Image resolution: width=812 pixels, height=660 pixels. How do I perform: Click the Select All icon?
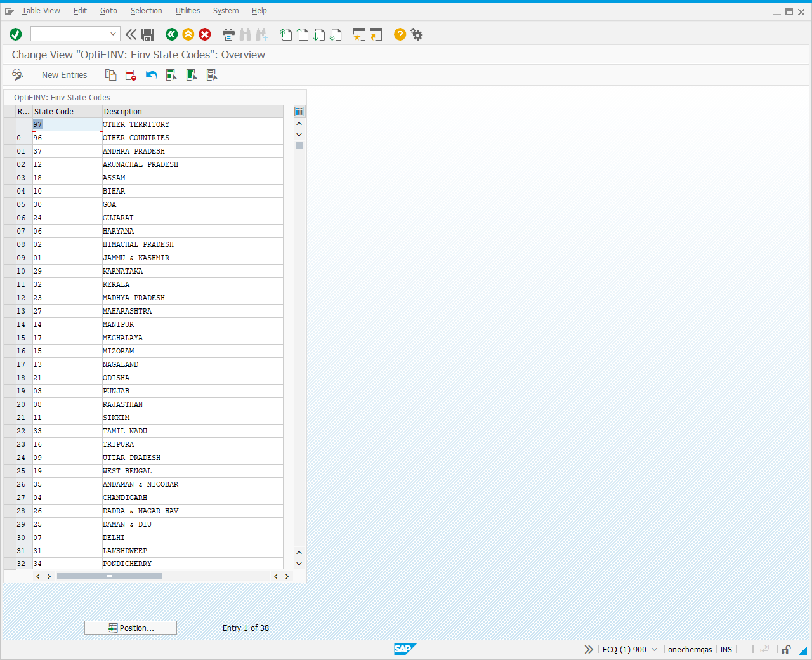[x=171, y=75]
